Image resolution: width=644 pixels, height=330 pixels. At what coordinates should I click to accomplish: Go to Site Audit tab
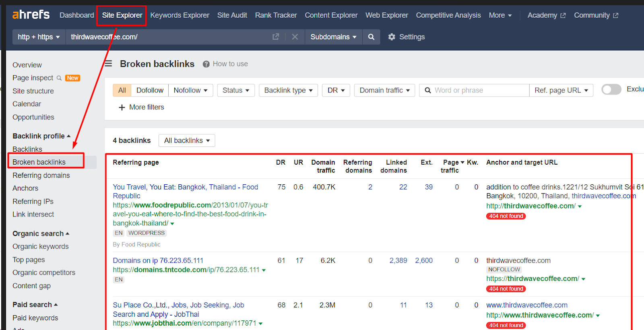coord(232,15)
